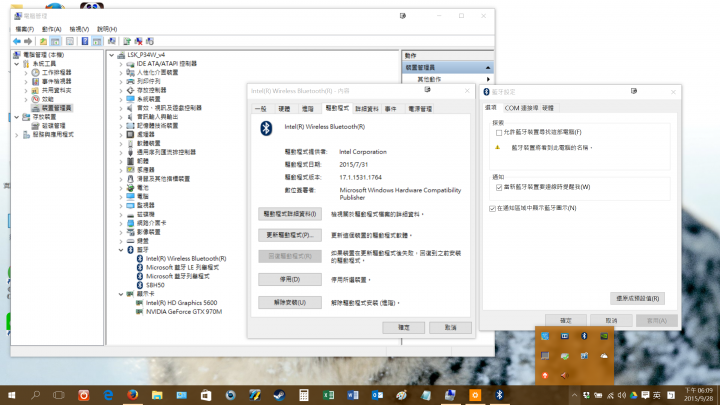Image resolution: width=720 pixels, height=405 pixels.
Task: Open Word from the taskbar
Action: (x=353, y=395)
